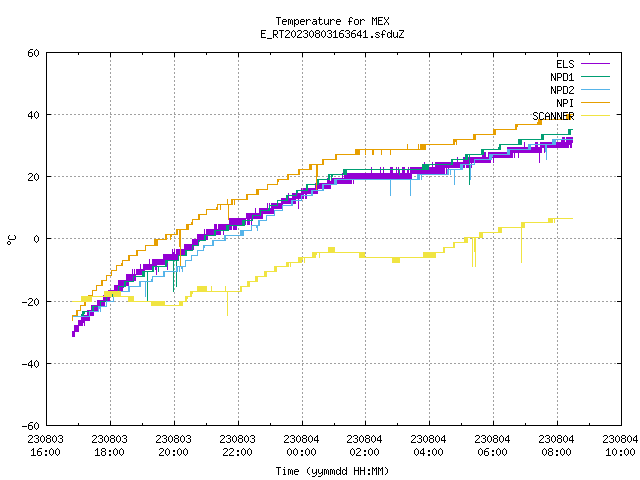Click the y-axis value 40
The image size is (640, 480).
[x=33, y=115]
